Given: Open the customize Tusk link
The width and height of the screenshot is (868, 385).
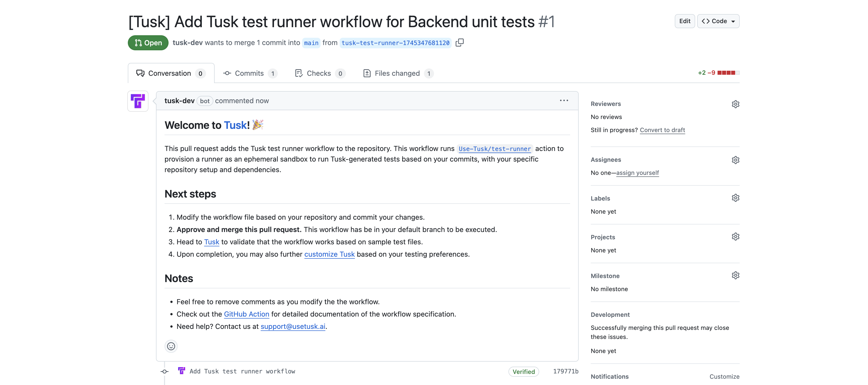Looking at the screenshot, I should tap(330, 254).
